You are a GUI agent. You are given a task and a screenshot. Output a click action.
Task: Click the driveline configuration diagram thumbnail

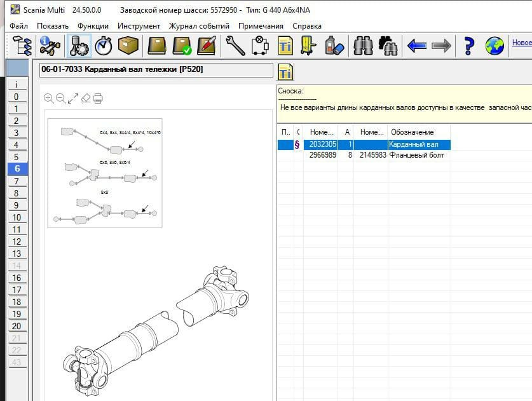click(x=105, y=173)
